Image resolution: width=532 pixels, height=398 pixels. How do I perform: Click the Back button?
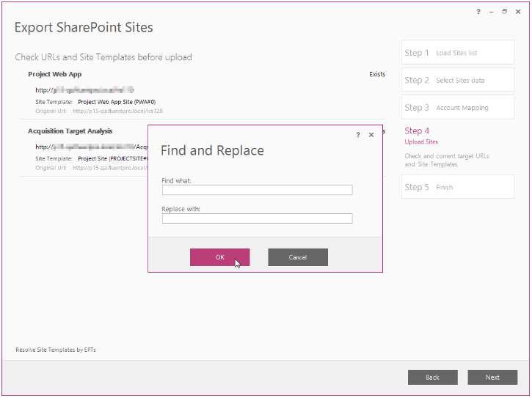[433, 377]
